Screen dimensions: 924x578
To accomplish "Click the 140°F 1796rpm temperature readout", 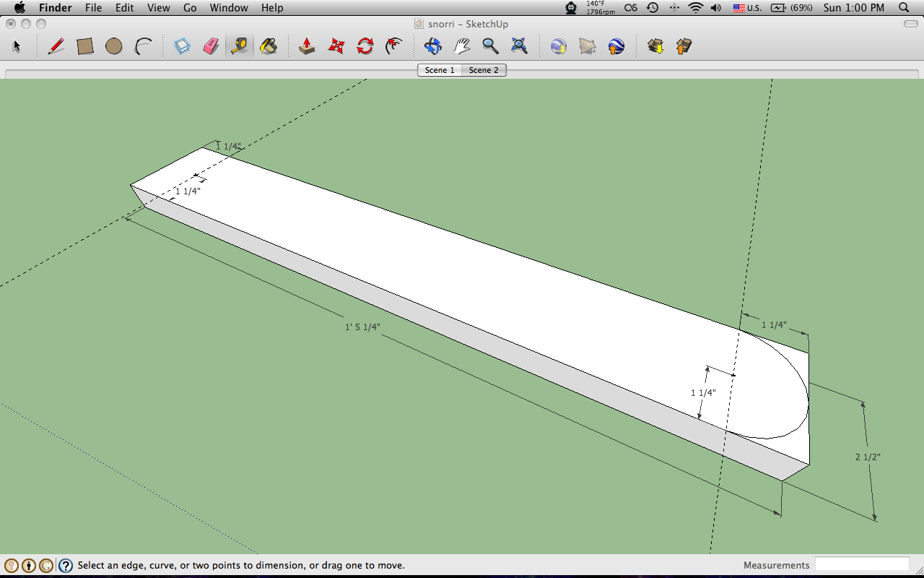I will click(601, 8).
